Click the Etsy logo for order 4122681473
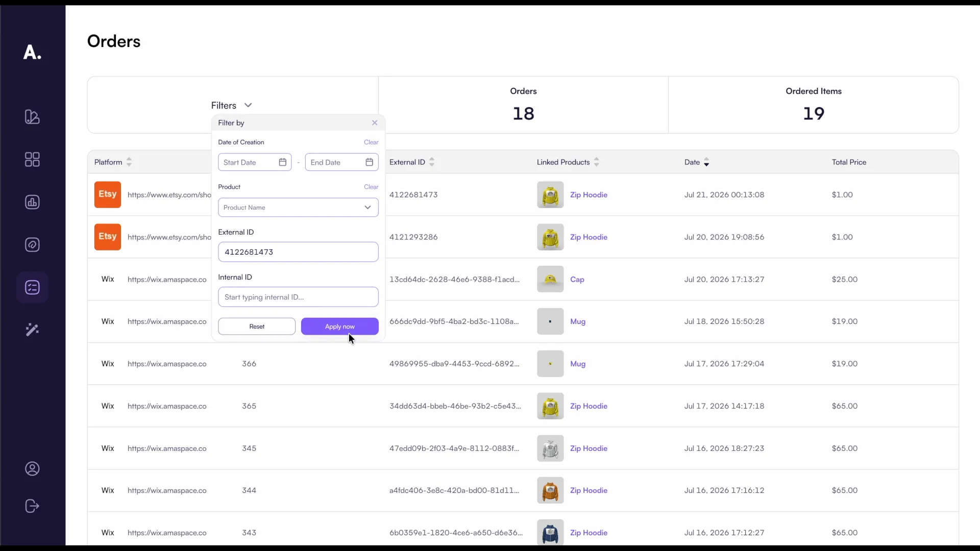 pyautogui.click(x=108, y=194)
